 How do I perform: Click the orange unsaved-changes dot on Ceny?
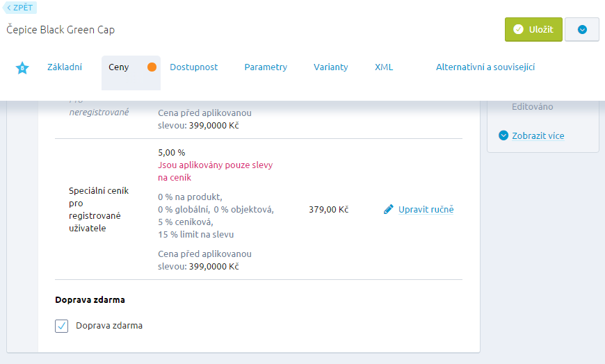(152, 67)
